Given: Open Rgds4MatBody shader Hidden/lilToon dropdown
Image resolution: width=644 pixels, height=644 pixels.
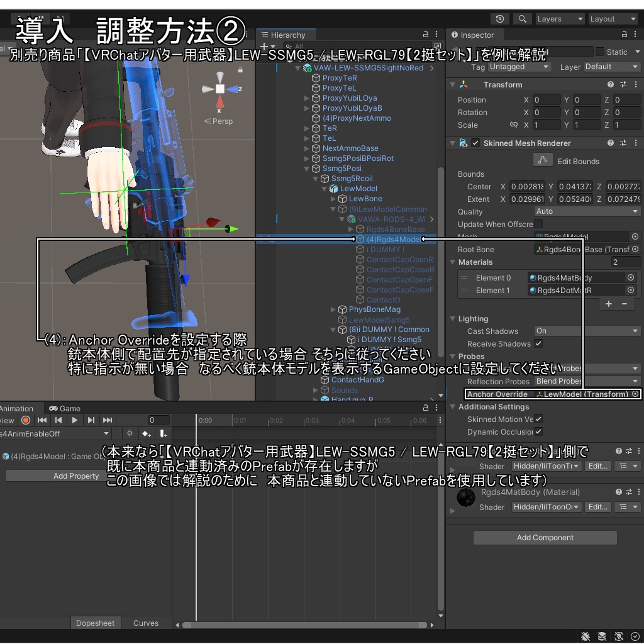Looking at the screenshot, I should [x=547, y=507].
